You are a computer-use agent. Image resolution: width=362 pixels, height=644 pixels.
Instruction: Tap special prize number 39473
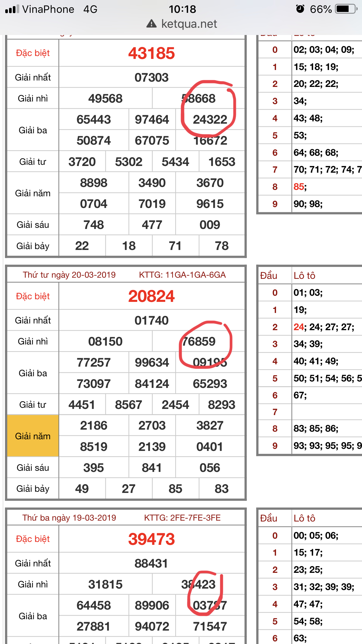152,539
